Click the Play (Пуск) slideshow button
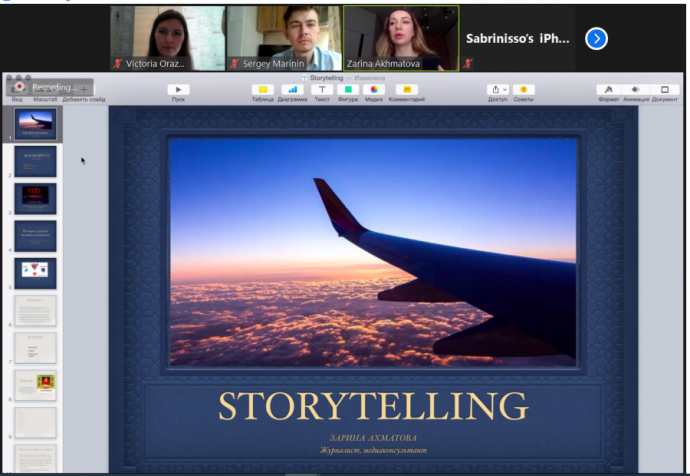 (x=178, y=90)
